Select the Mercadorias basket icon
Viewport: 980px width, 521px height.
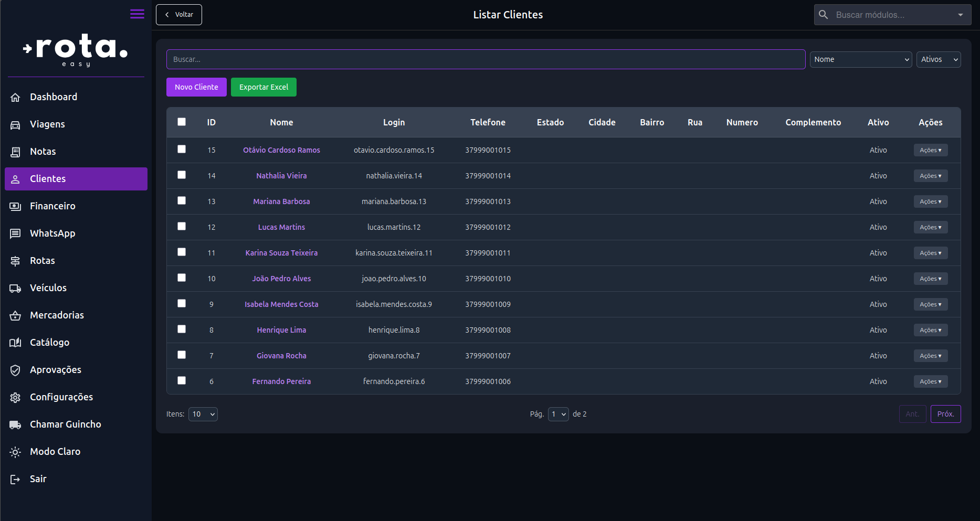15,315
